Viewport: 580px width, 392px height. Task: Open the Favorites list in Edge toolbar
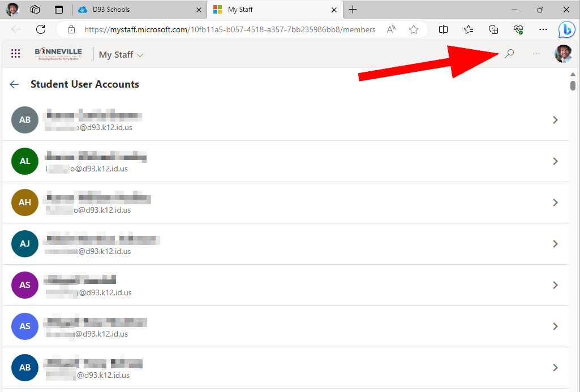[468, 29]
